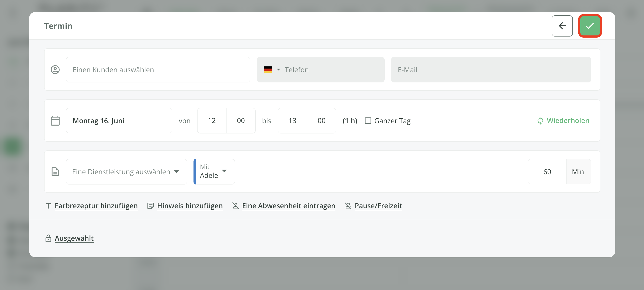The height and width of the screenshot is (290, 644).
Task: Click Hinweis hinzufügen link
Action: [x=189, y=206]
